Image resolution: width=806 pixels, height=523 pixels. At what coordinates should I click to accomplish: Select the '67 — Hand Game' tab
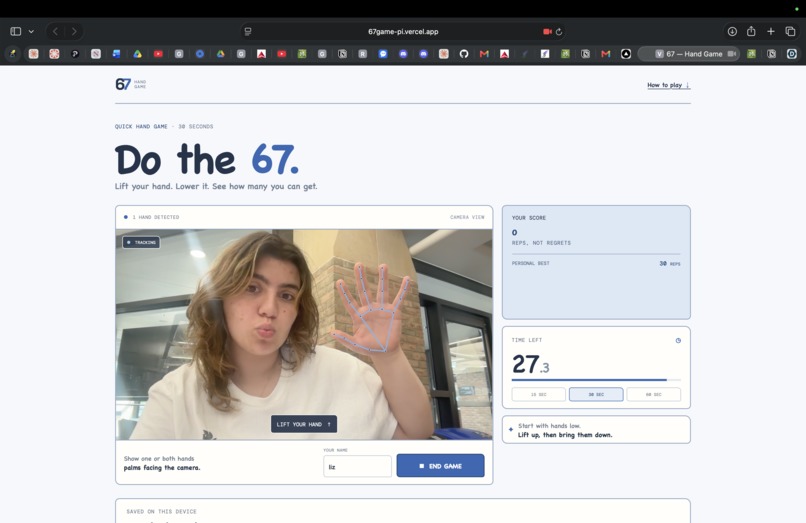coord(688,53)
